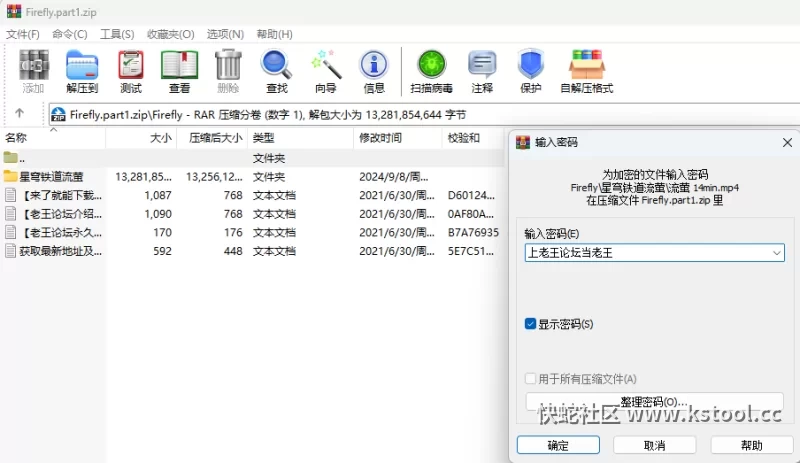Select the parent folder '..' icon row
800x463 pixels.
[x=253, y=158]
